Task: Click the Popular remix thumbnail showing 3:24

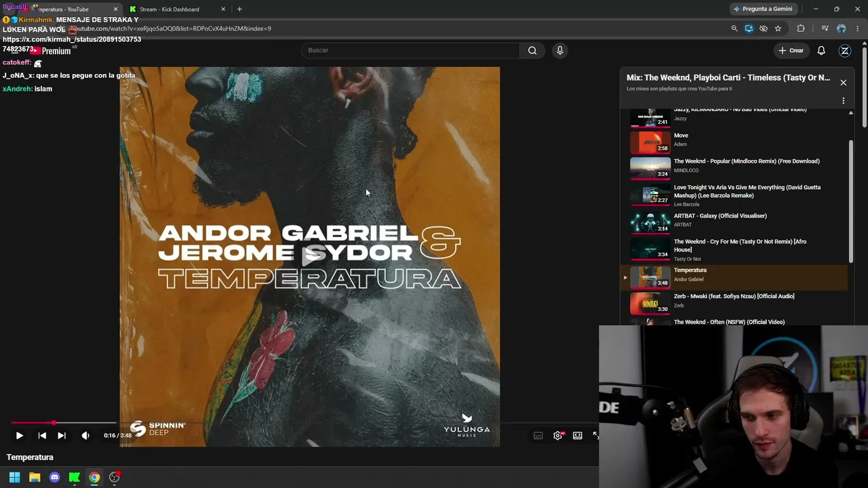Action: pos(650,169)
